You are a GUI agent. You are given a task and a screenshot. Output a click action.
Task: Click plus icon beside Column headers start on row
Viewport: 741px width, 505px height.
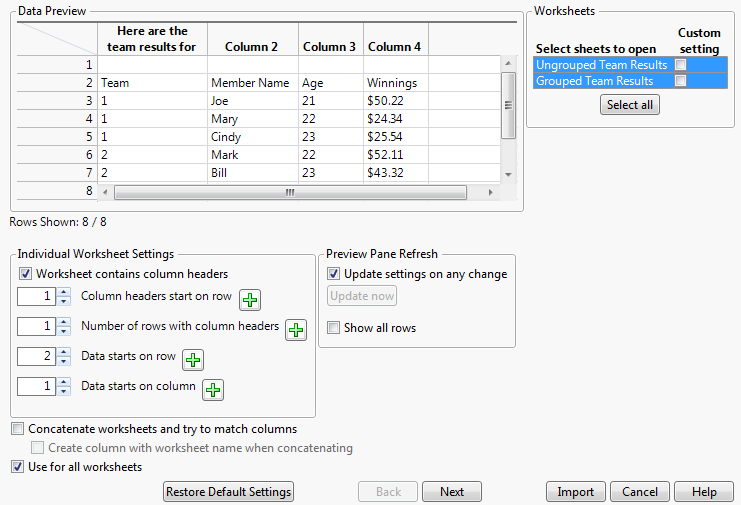click(250, 299)
